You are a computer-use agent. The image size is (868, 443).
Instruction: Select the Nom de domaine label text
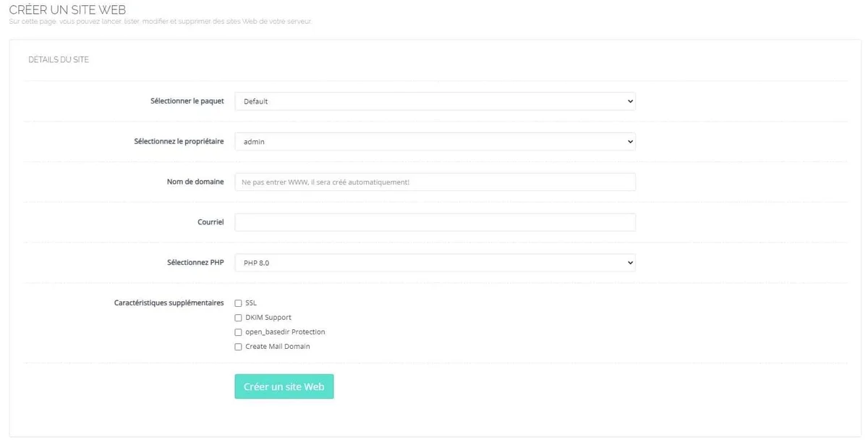coord(195,182)
